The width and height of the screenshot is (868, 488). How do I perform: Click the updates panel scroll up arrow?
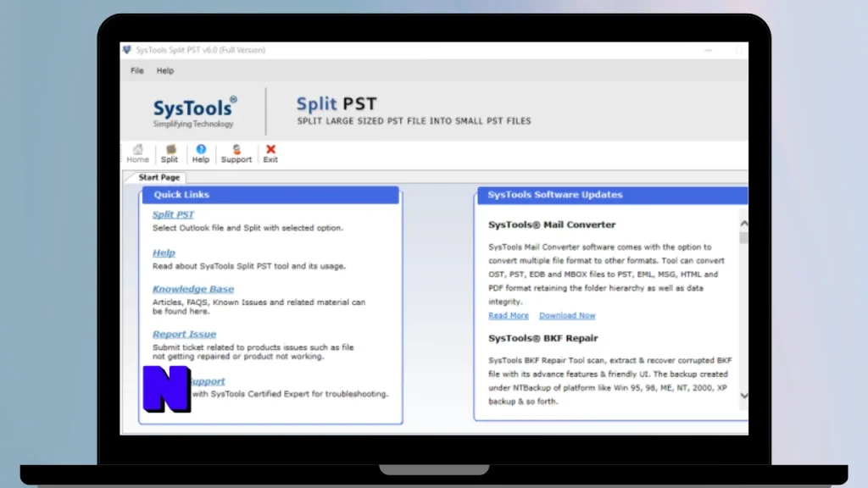pyautogui.click(x=744, y=224)
